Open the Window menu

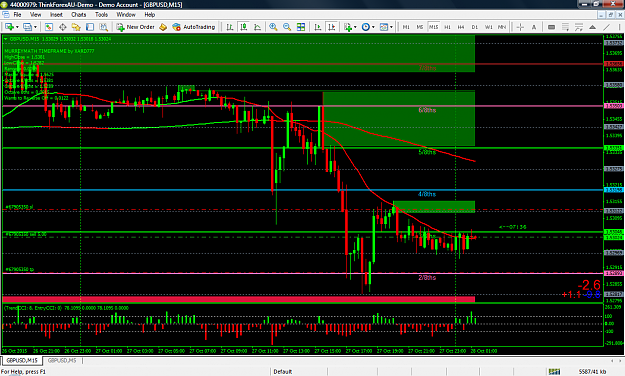tap(126, 14)
